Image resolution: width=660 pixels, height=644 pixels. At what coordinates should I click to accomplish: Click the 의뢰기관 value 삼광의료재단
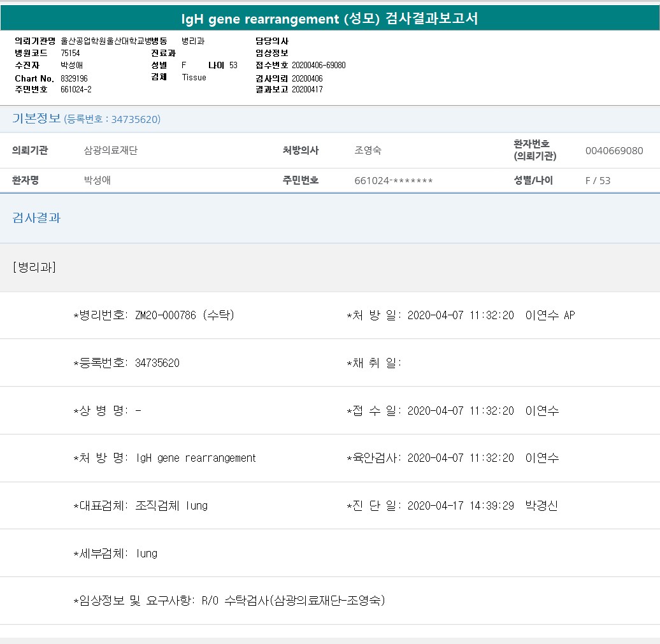click(x=111, y=151)
